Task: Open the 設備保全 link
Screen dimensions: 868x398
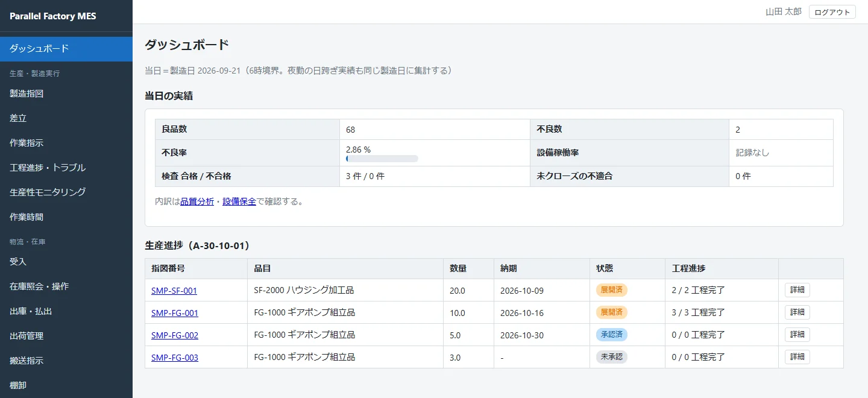Action: coord(239,201)
